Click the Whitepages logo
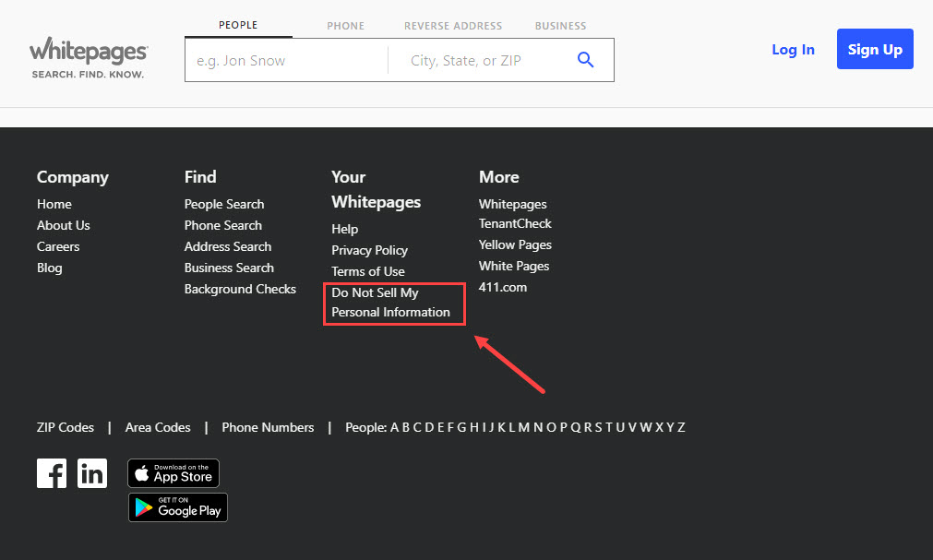Image resolution: width=933 pixels, height=560 pixels. [x=88, y=57]
